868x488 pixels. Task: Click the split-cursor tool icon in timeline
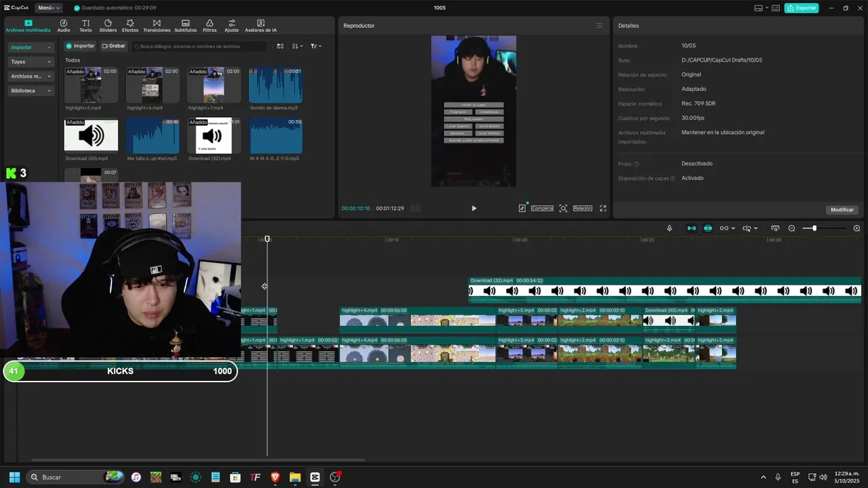pyautogui.click(x=747, y=228)
